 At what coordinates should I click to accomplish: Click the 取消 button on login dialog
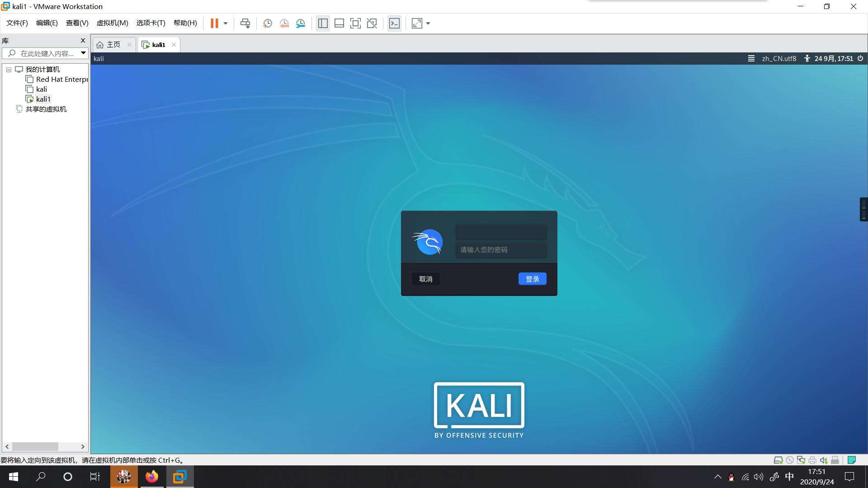coord(425,279)
